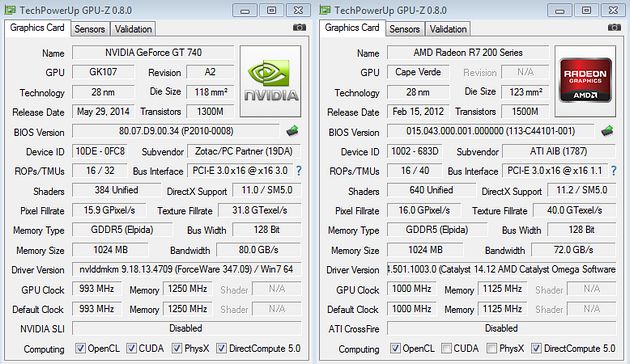630x364 pixels.
Task: Click the bus interface question mark in GT 740 window
Action: tap(299, 171)
